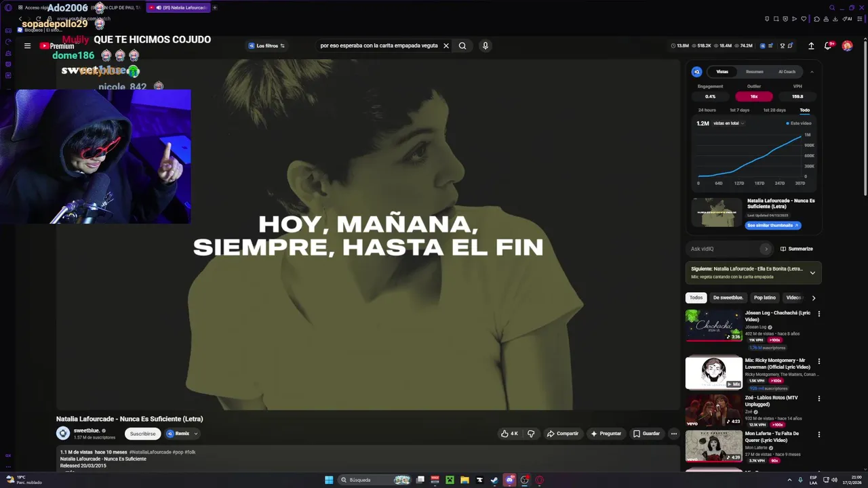Open Los filtros dropdown
This screenshot has height=488, width=868.
tap(267, 46)
